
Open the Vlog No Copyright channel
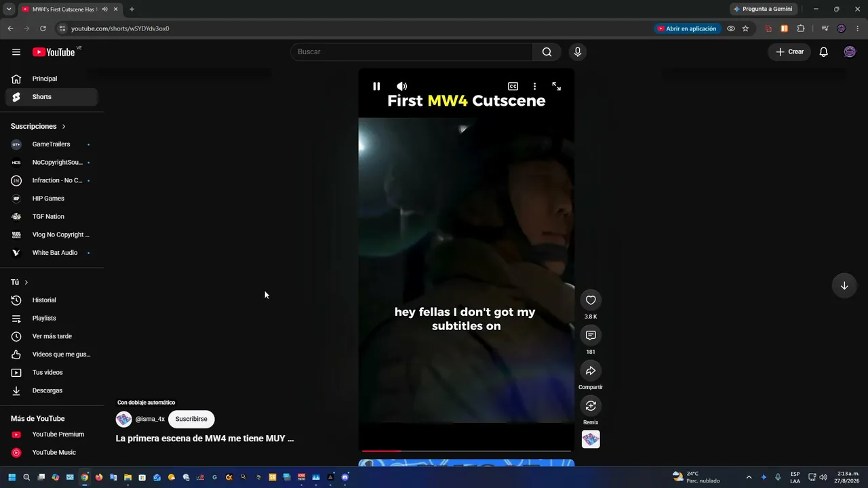[52, 235]
